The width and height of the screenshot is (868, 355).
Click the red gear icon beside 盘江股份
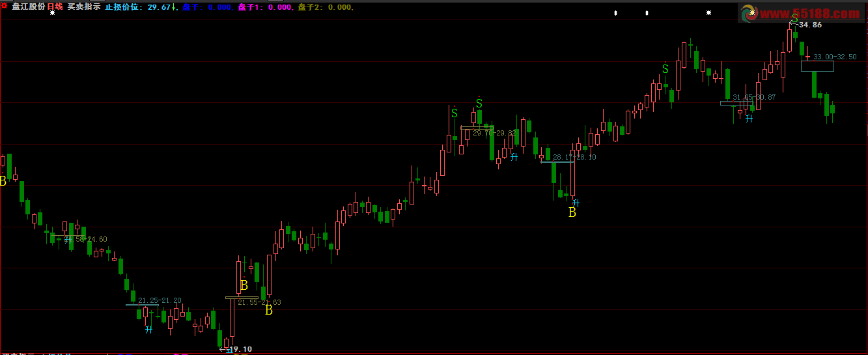(x=4, y=6)
